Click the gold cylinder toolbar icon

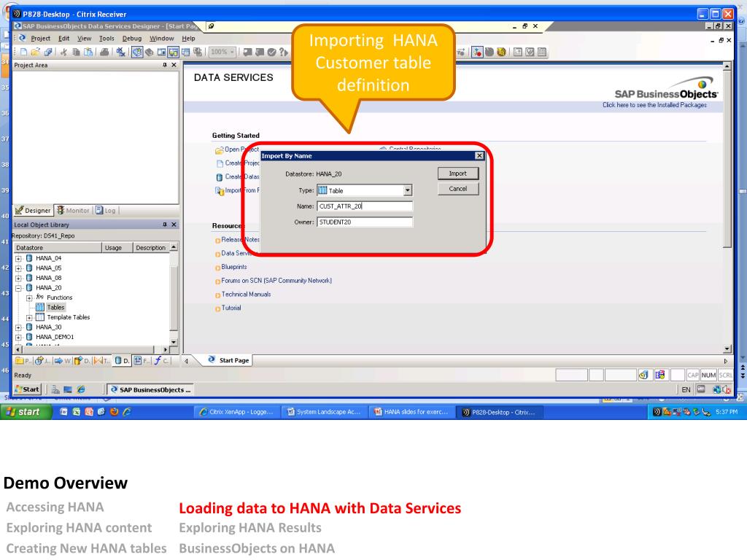click(x=501, y=52)
